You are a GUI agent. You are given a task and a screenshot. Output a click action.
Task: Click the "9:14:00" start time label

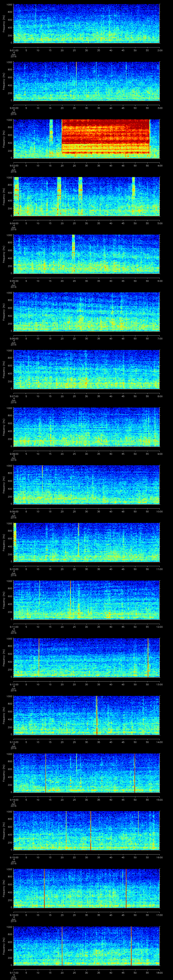click(x=14, y=799)
